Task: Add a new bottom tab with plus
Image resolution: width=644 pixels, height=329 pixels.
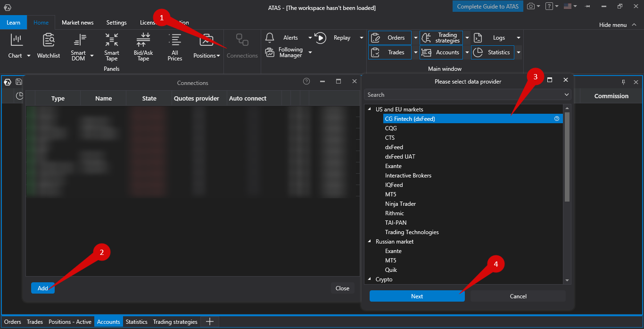Action: click(210, 322)
